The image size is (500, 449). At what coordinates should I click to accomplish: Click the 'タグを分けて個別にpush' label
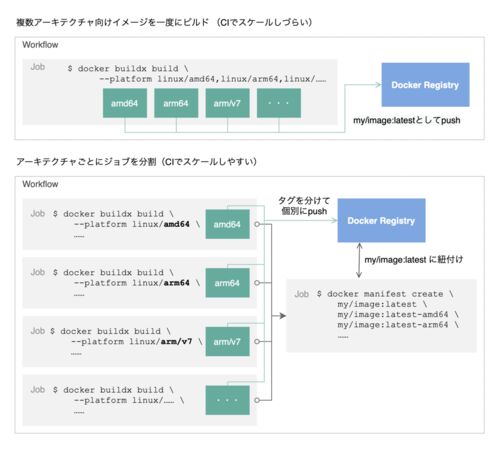pyautogui.click(x=304, y=206)
